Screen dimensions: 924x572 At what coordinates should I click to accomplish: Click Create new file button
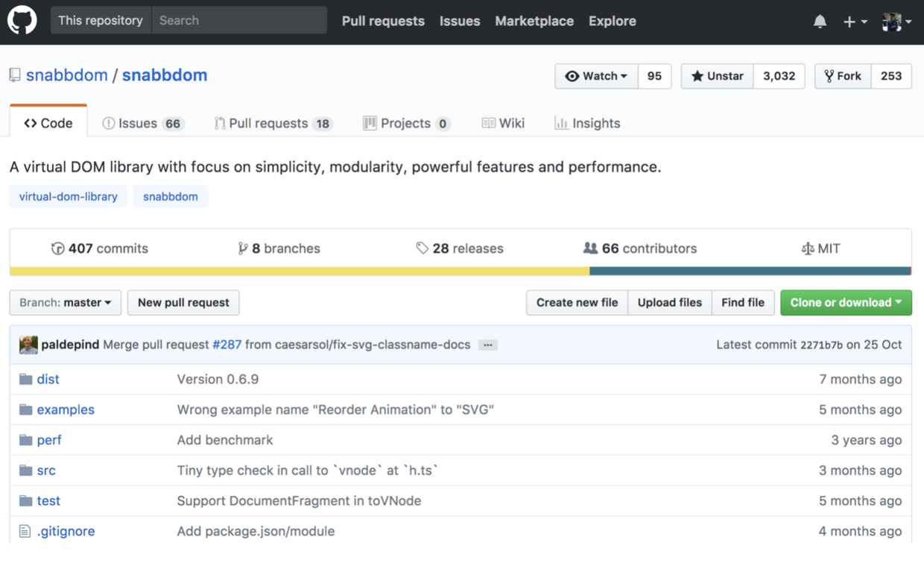click(577, 302)
